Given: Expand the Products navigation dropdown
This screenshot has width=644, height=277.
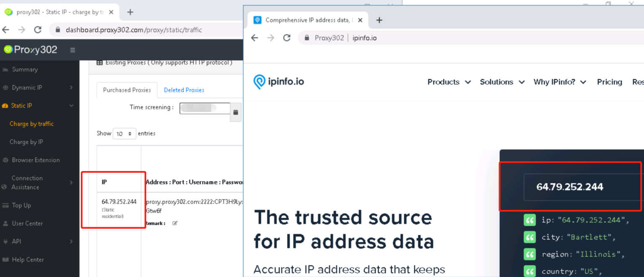Looking at the screenshot, I should pos(449,82).
